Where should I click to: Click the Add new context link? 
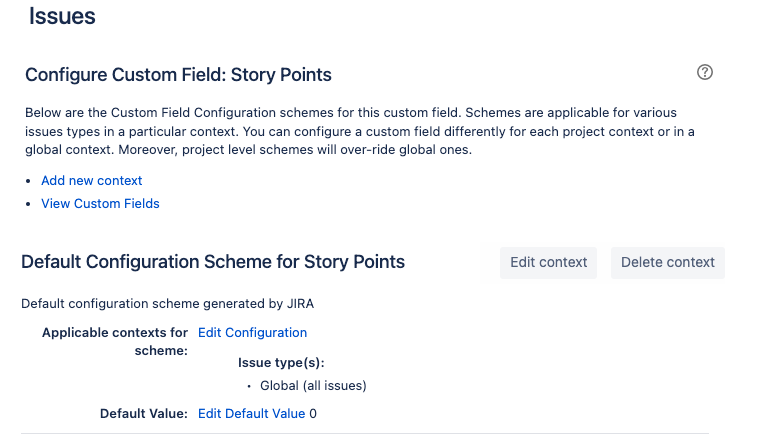(92, 181)
